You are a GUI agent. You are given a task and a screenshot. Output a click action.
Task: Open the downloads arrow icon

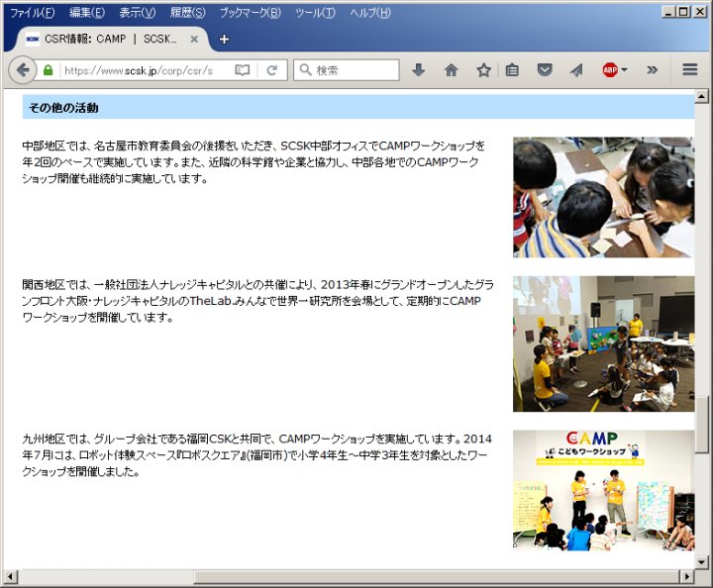pos(418,70)
